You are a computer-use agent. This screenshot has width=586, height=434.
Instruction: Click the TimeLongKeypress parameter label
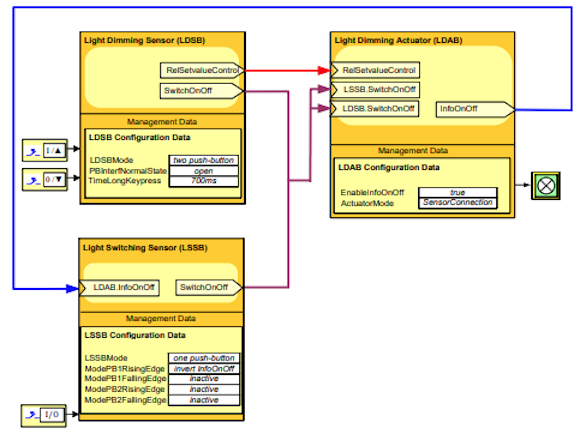coord(125,181)
